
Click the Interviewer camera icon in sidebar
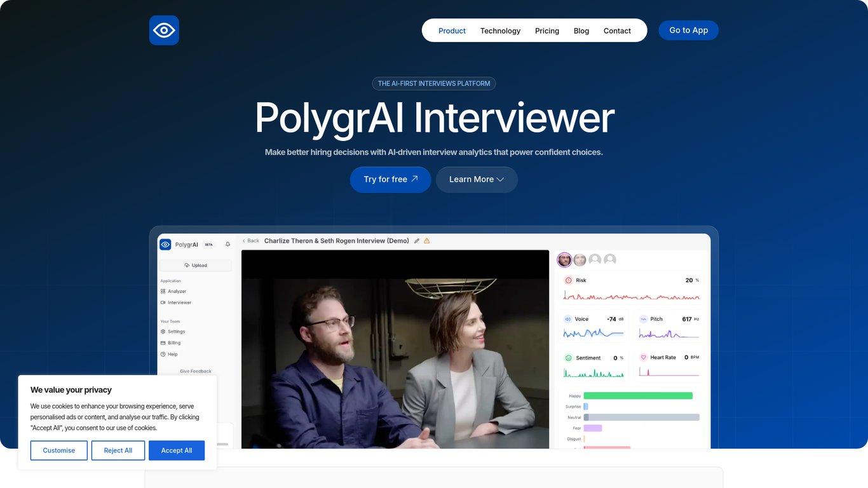163,302
